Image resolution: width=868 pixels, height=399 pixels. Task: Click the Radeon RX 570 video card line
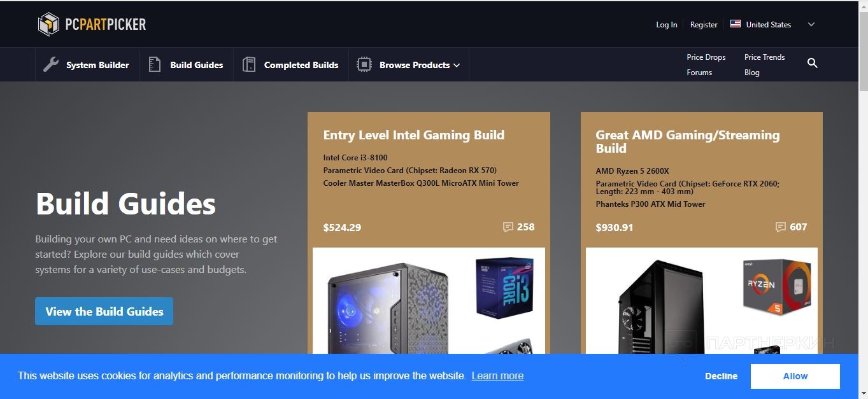(x=410, y=171)
